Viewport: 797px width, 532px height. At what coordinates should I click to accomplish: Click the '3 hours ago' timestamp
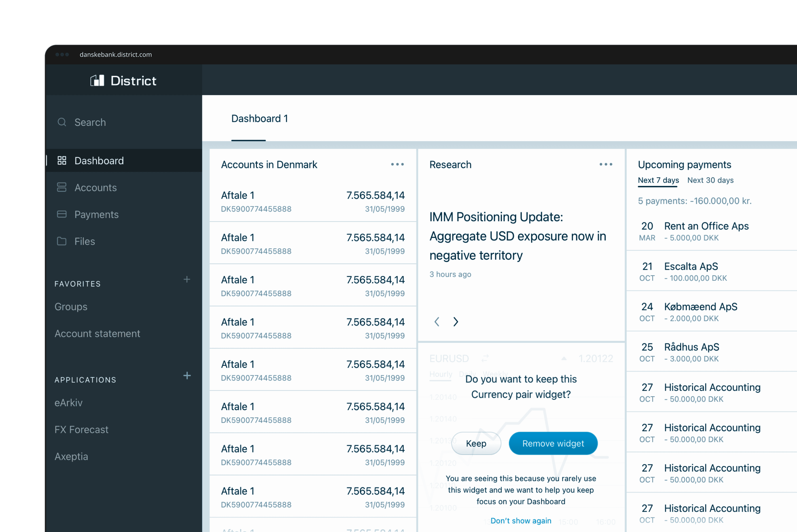[x=450, y=274]
